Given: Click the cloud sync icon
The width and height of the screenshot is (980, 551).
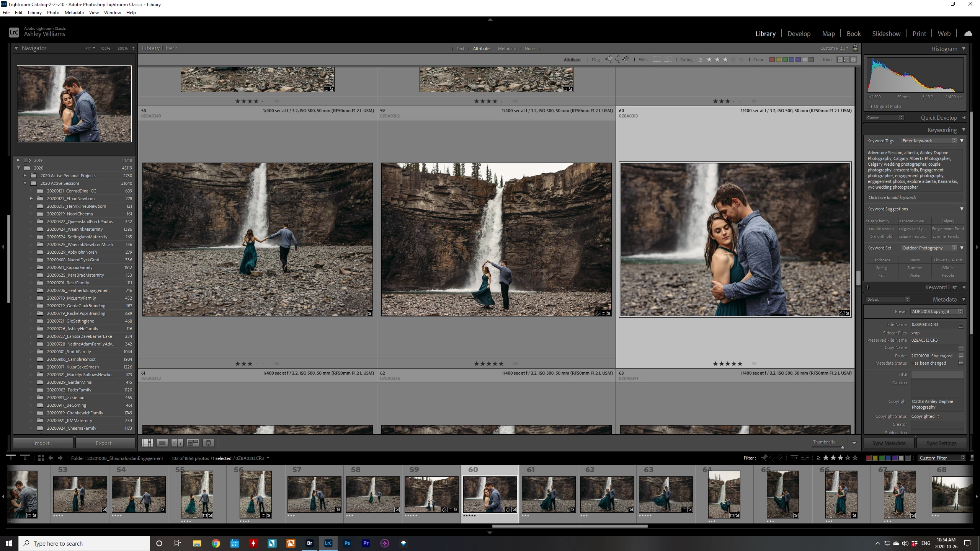Looking at the screenshot, I should 968,34.
